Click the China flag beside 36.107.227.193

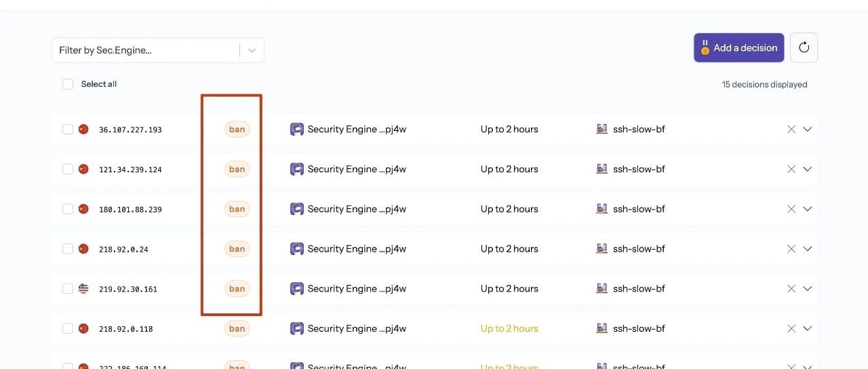pos(83,129)
